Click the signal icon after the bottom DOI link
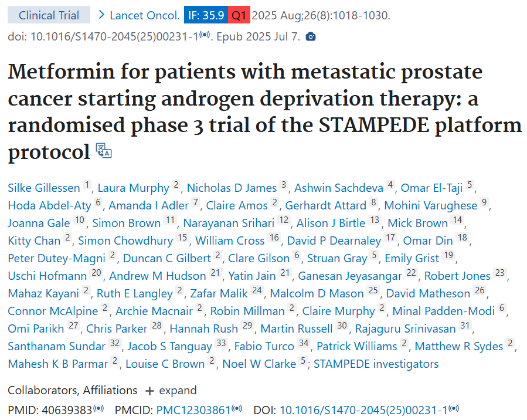527x420 pixels. pos(453,409)
